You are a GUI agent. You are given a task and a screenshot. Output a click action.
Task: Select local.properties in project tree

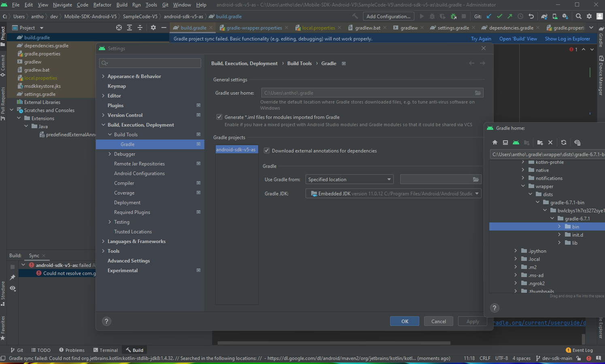pyautogui.click(x=40, y=78)
